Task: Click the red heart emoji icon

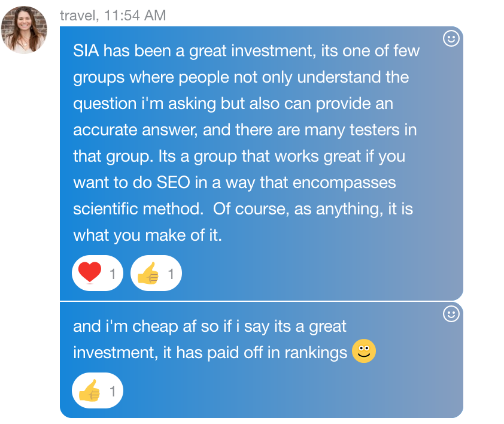Action: pos(90,274)
